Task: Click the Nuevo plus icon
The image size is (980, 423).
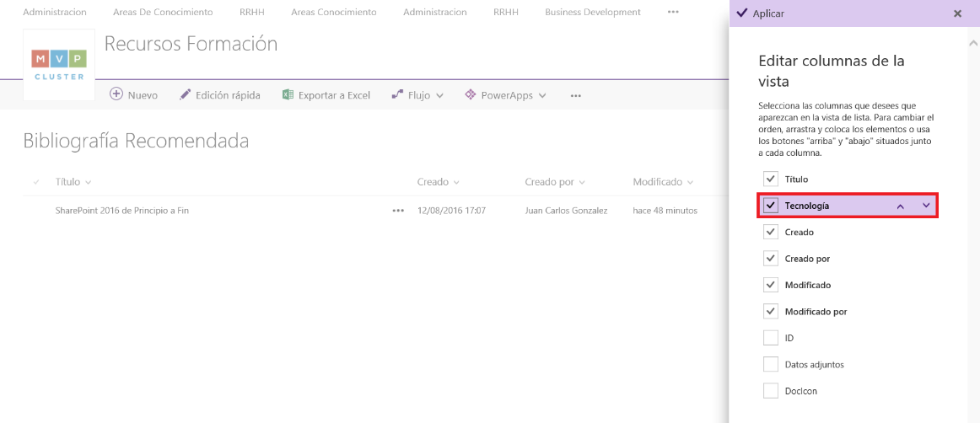Action: [x=116, y=95]
